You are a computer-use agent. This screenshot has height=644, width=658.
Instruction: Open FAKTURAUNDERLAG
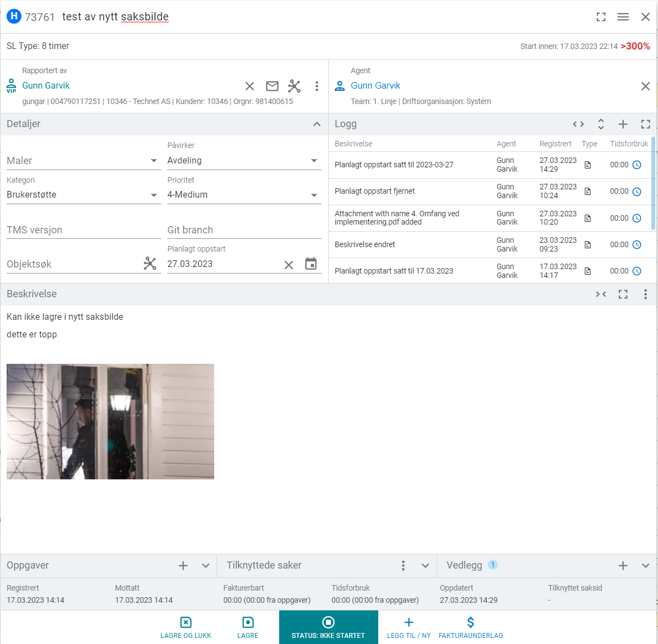(471, 627)
